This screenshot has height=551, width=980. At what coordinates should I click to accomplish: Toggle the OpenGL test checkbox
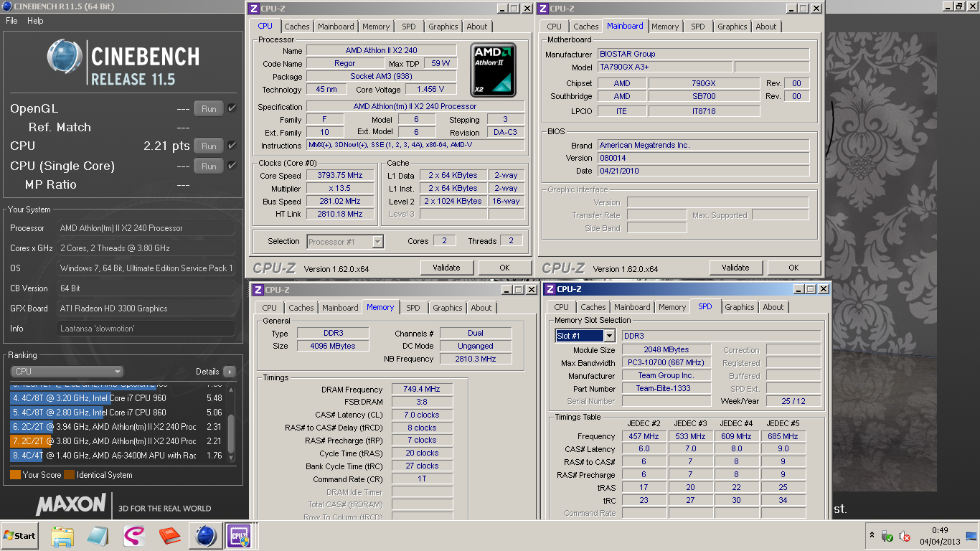click(232, 108)
